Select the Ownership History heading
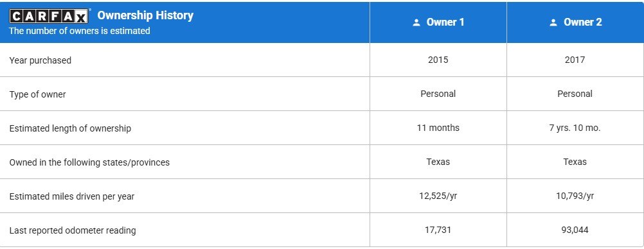 click(x=145, y=15)
